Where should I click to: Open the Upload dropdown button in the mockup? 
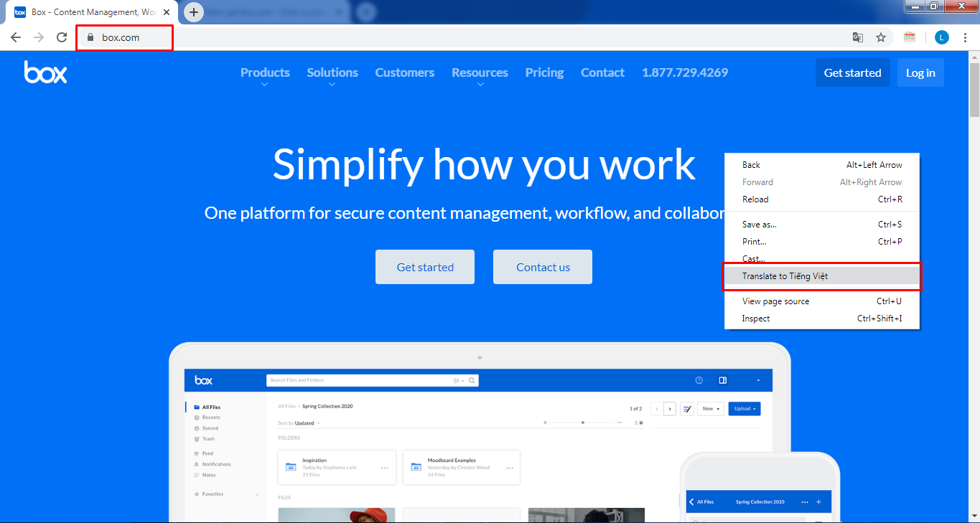pyautogui.click(x=745, y=408)
